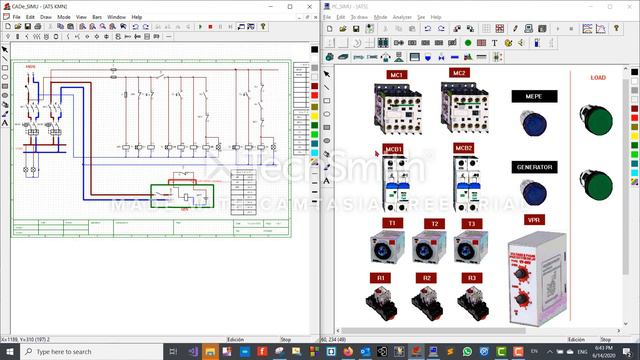Pick the black color swatch in PC_SIMU palette

pos(634,72)
